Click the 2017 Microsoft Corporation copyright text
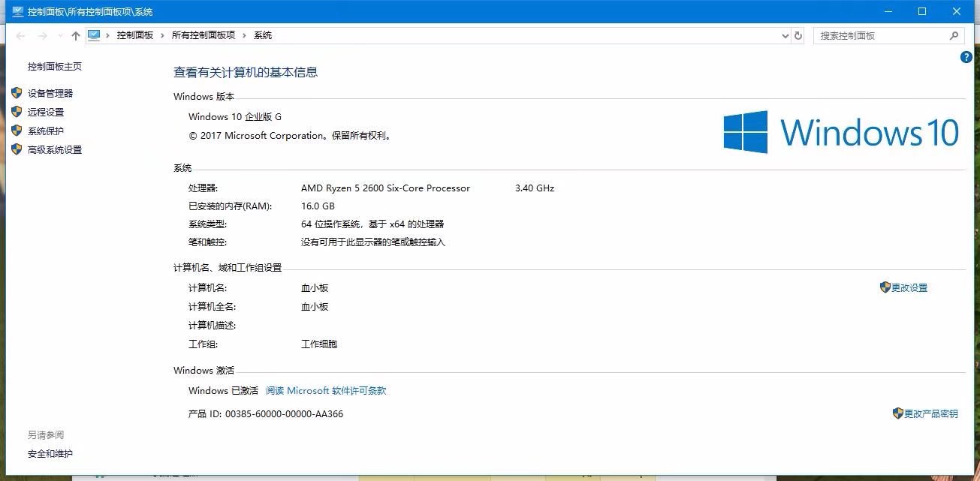This screenshot has height=481, width=980. pos(290,137)
